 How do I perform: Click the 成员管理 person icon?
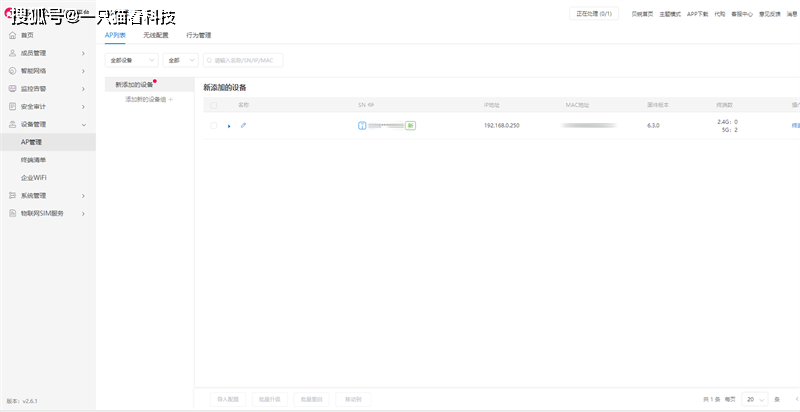pos(12,53)
